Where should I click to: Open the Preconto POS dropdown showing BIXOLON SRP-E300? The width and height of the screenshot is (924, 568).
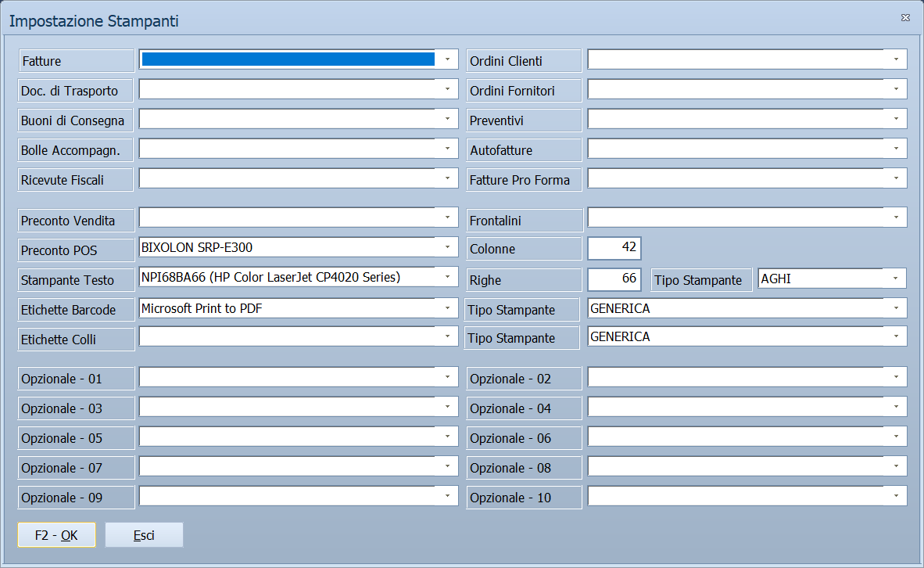pyautogui.click(x=447, y=247)
